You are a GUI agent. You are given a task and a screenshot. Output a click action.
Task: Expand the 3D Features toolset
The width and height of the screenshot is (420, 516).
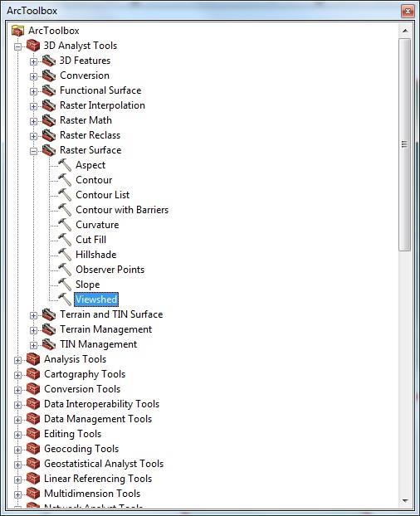tap(33, 61)
